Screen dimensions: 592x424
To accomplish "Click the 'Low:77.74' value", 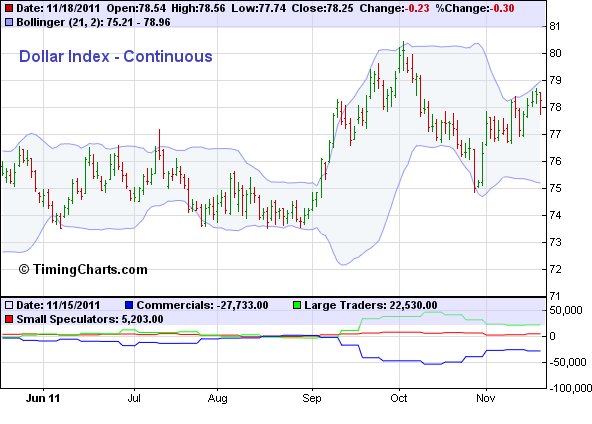I will coord(259,8).
